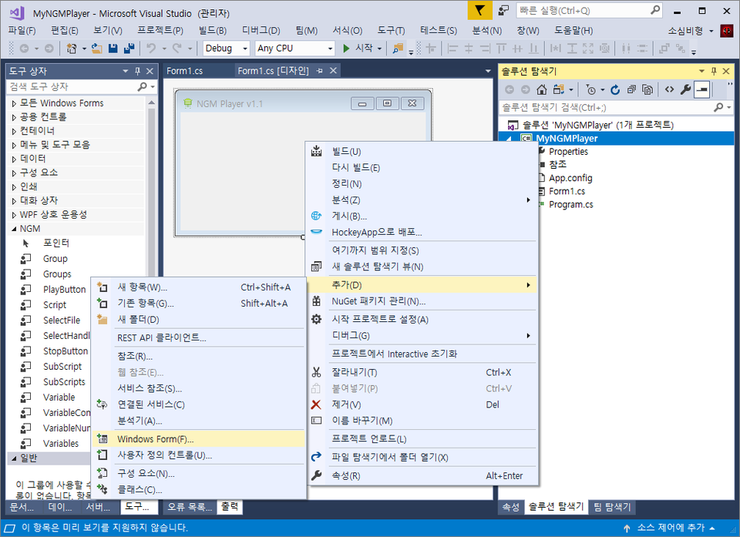This screenshot has width=740, height=537.
Task: Click new project toolbar icon
Action: pyautogui.click(x=72, y=48)
